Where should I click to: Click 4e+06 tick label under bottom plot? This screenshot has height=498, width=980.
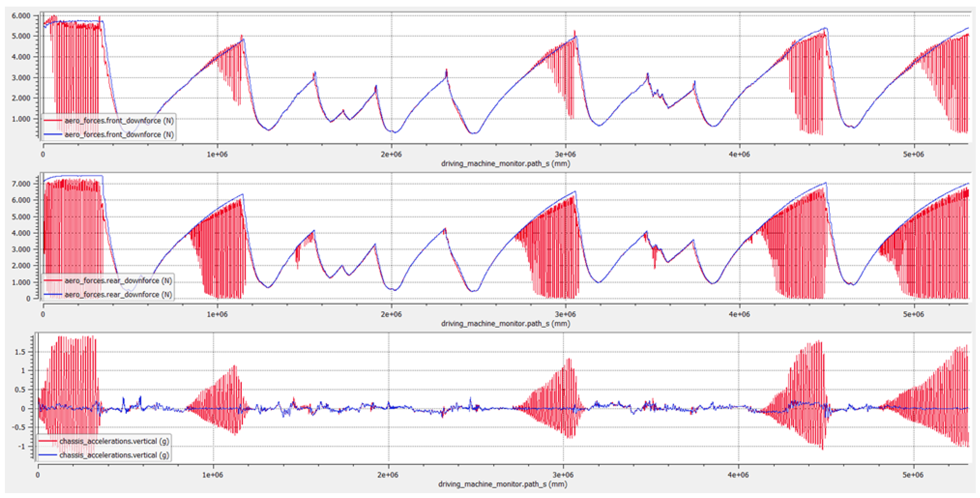(x=738, y=475)
